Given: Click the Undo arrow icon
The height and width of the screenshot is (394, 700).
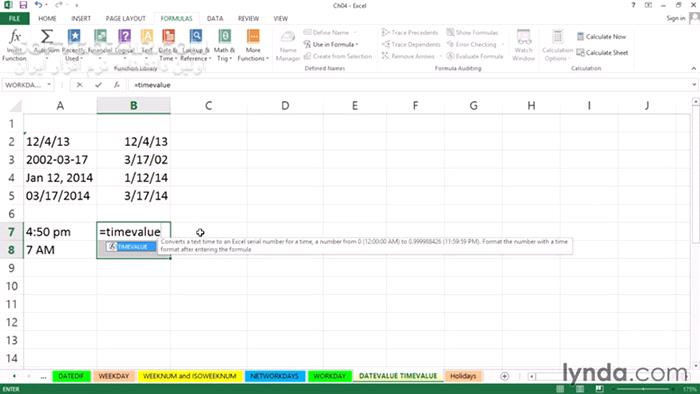Looking at the screenshot, I should 38,5.
